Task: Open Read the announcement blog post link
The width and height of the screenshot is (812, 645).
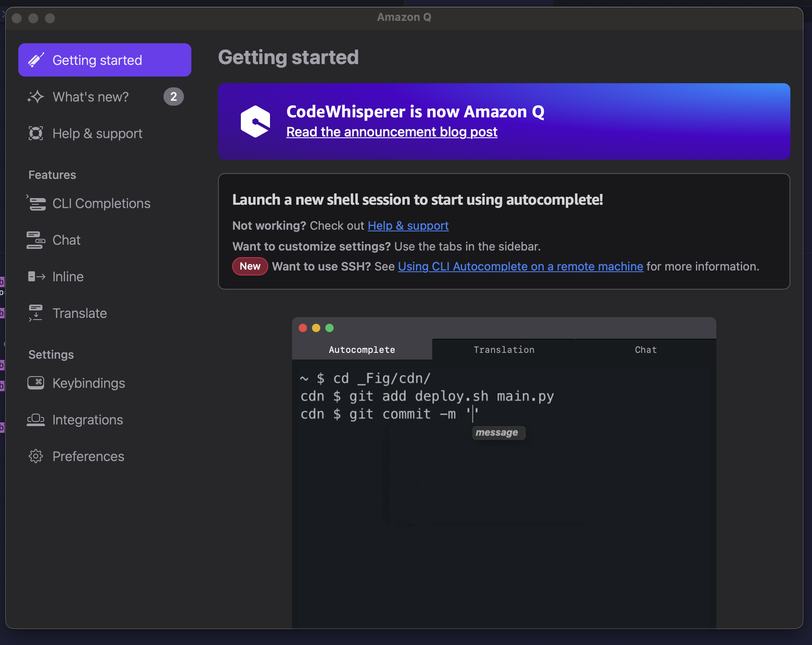Action: click(391, 131)
